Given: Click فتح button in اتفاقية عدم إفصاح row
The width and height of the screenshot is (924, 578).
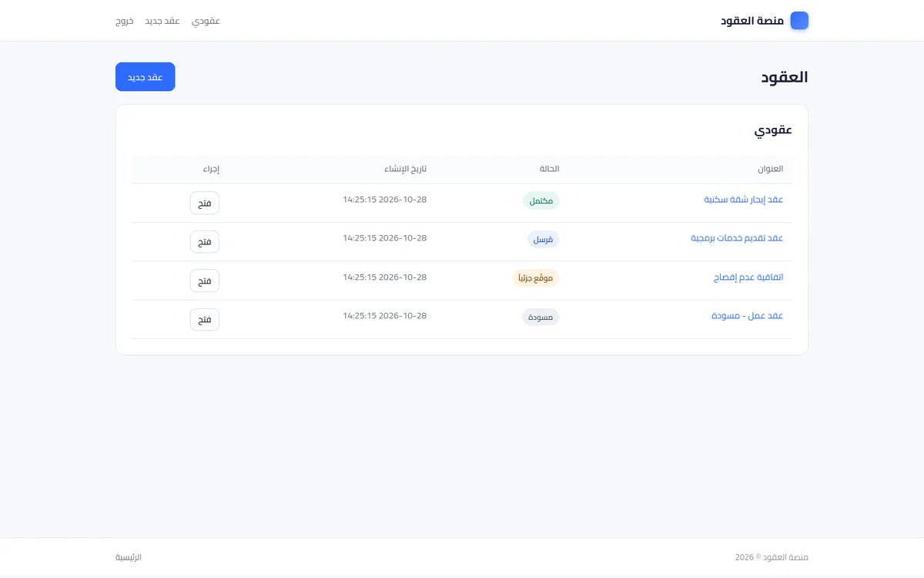Looking at the screenshot, I should [205, 281].
